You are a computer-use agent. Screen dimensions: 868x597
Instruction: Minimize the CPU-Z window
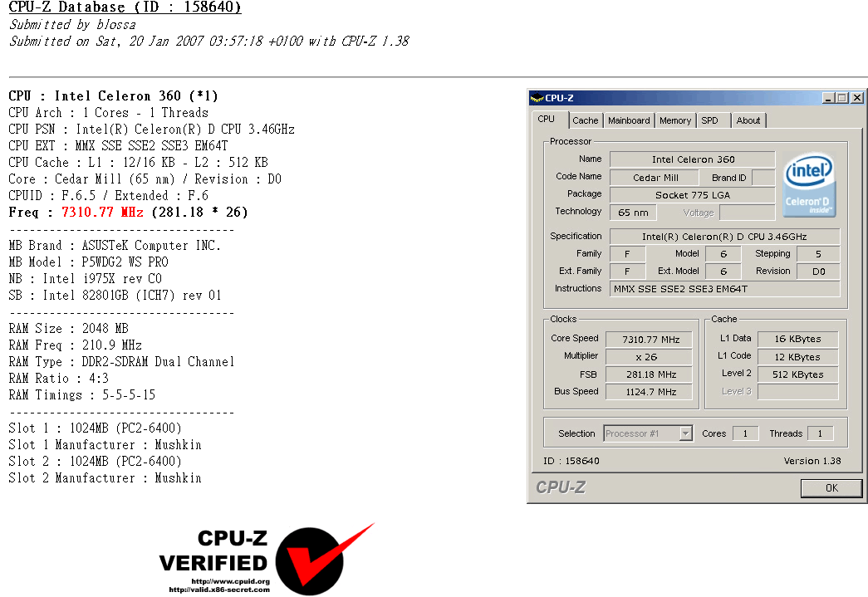[828, 98]
